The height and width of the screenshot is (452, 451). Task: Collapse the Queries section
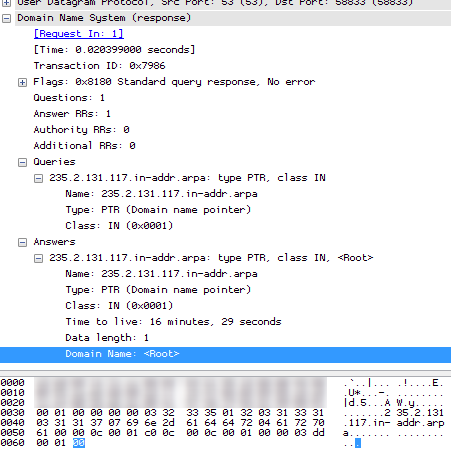click(22, 162)
